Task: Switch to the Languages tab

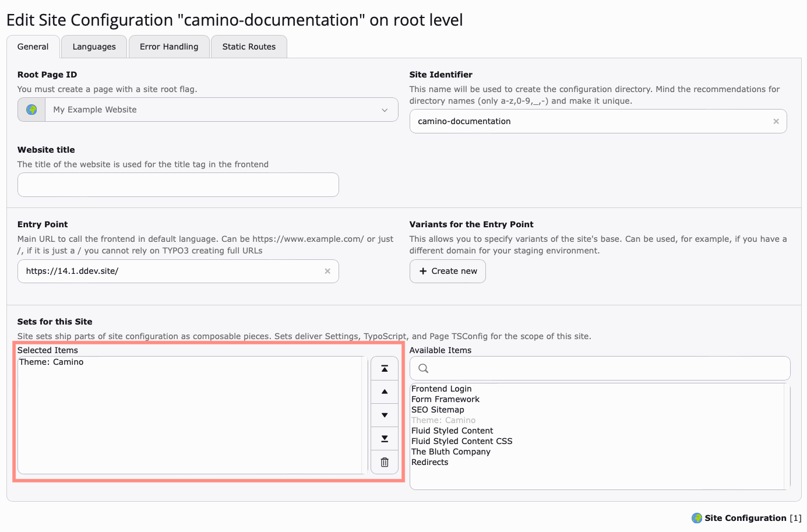Action: point(93,46)
